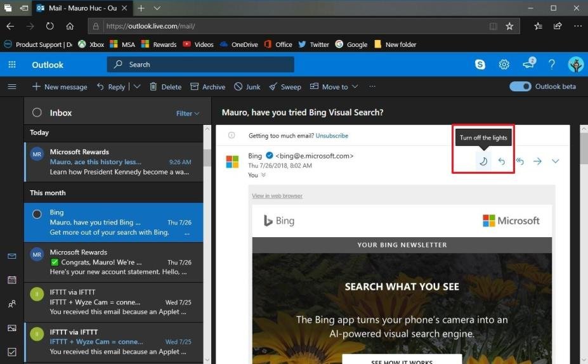Select the Bing email checkbox circle
The image size is (588, 364).
coord(37,214)
